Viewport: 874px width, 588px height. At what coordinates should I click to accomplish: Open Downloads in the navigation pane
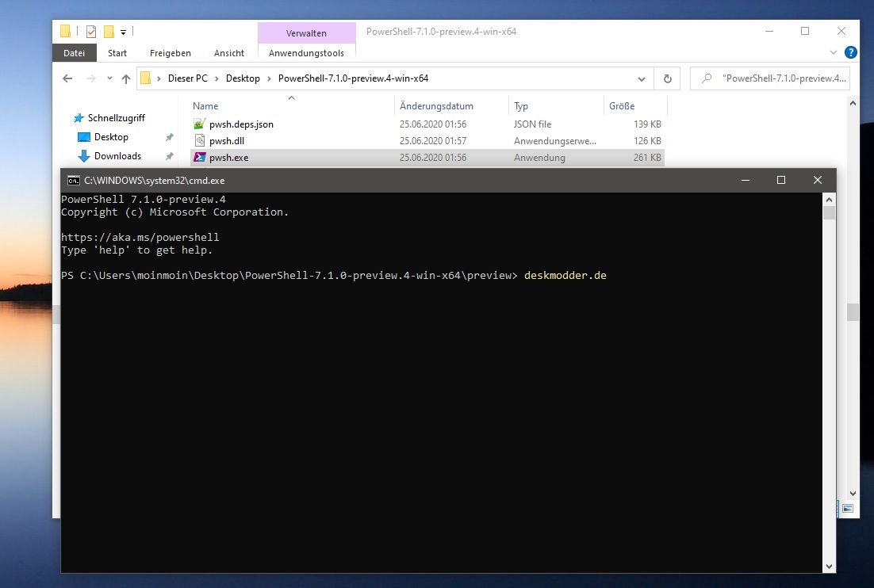pos(117,156)
